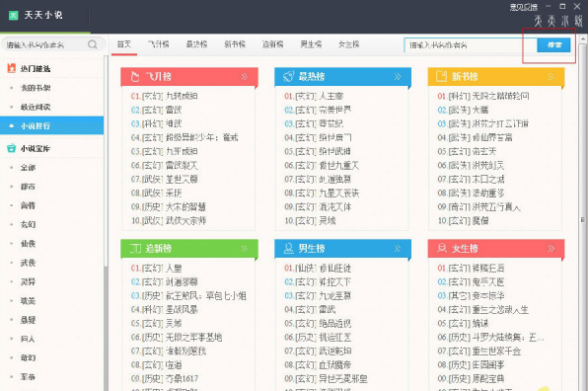588x391 pixels.
Task: Open '03.[玄幻] 九龙至尊' in 男生榜
Action: 318,295
